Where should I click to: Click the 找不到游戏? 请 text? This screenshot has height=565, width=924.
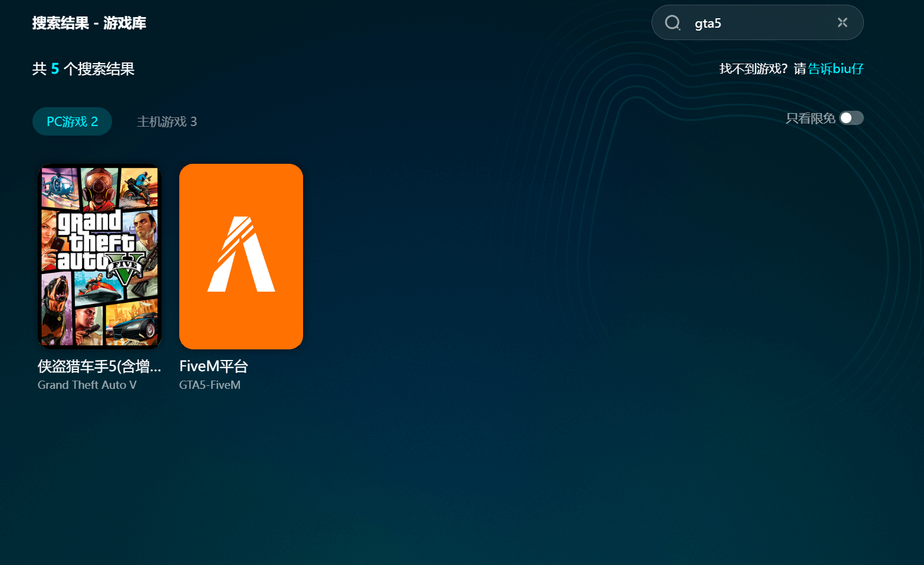click(x=762, y=69)
